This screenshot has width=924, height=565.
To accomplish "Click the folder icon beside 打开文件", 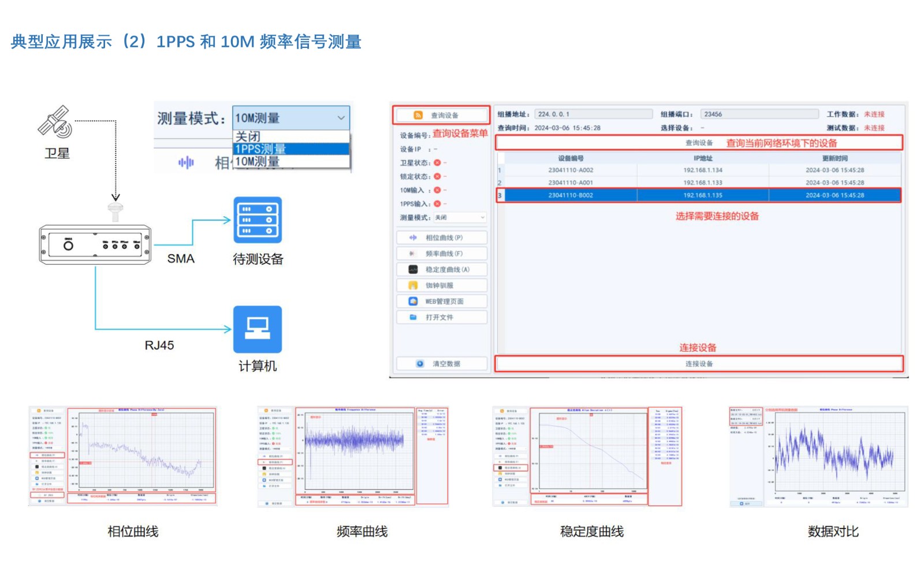I will pos(413,317).
